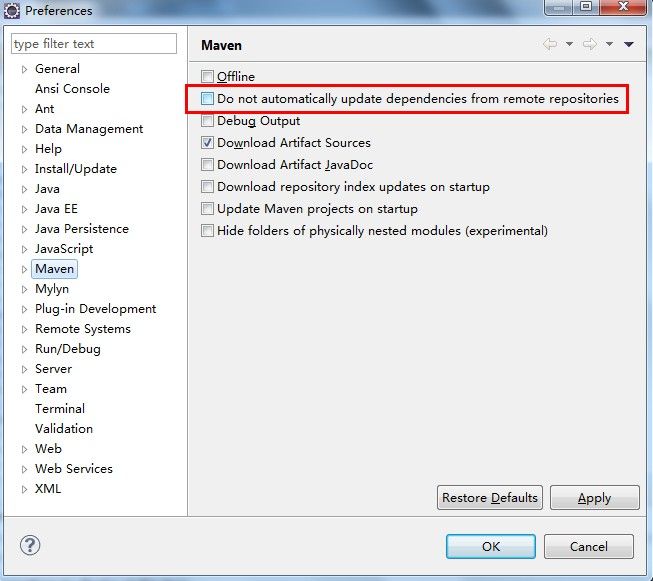
Task: Expand the Team node
Action: (x=25, y=389)
